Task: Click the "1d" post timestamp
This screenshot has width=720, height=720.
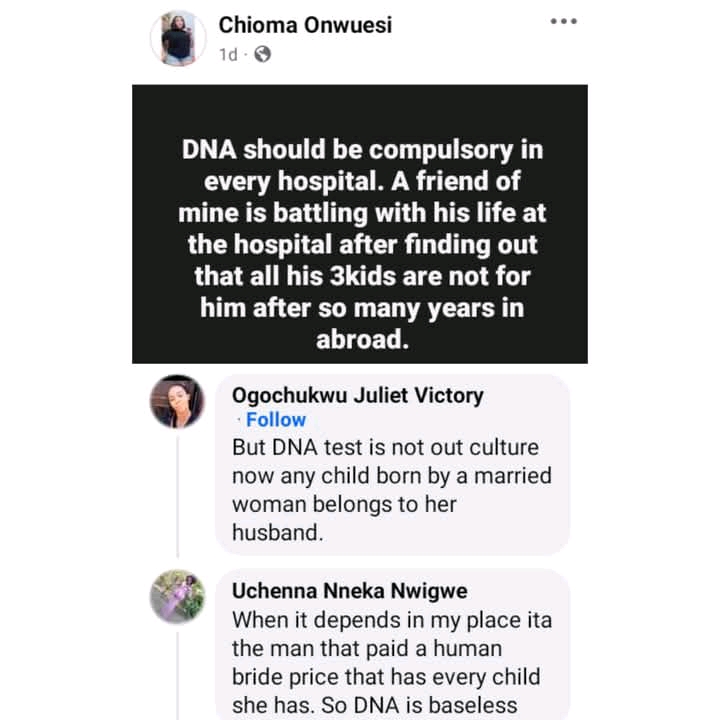Action: (x=230, y=56)
